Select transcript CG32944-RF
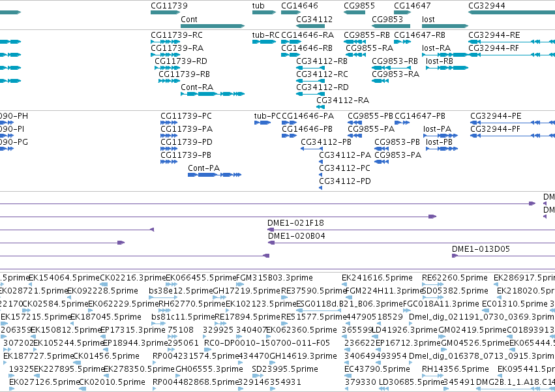The height and width of the screenshot is (392, 555). [x=512, y=55]
